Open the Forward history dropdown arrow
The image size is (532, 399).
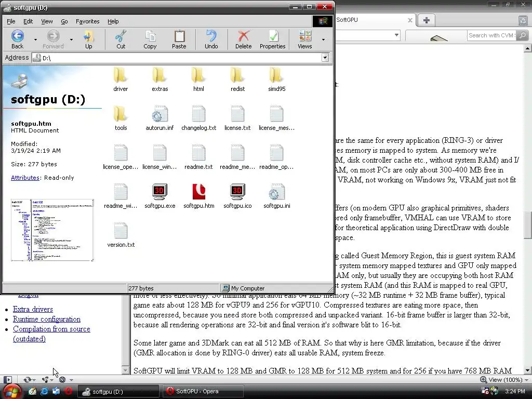[71, 39]
